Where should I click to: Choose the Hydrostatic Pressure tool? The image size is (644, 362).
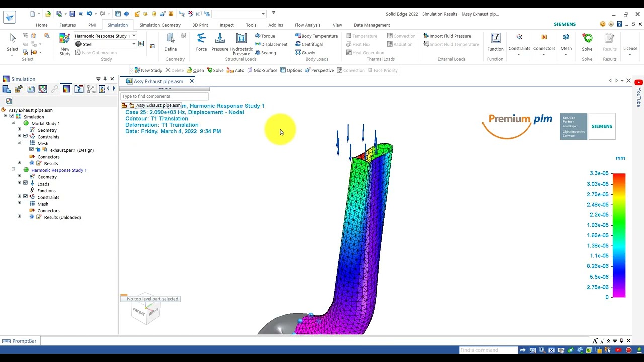[x=241, y=44]
